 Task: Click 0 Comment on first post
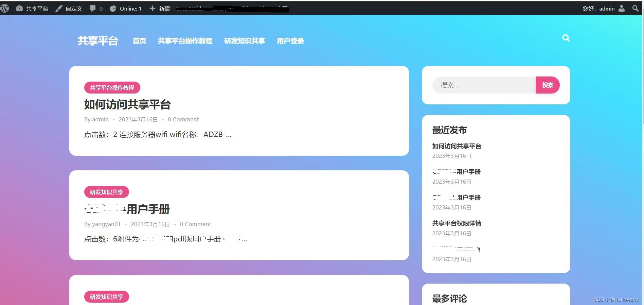point(183,119)
